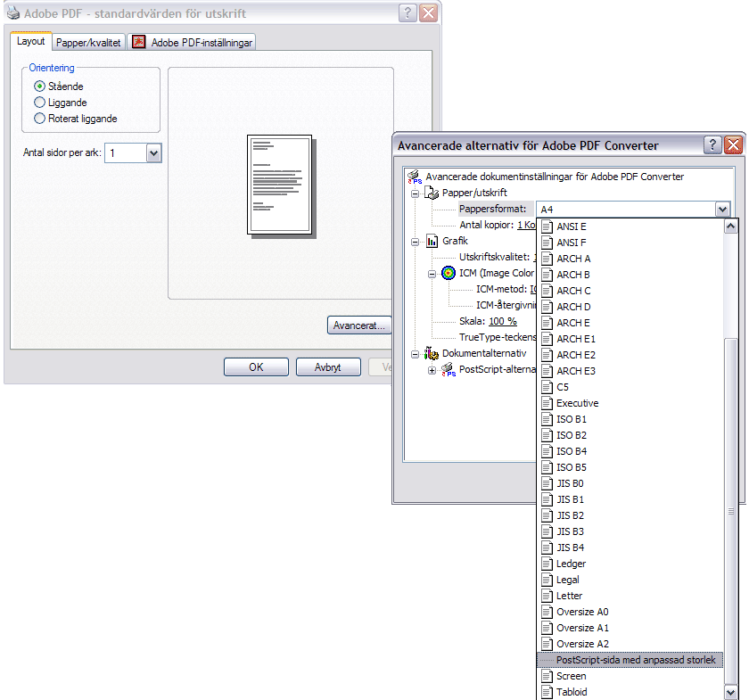This screenshot has width=749, height=700.
Task: Choose ARCH E2 from paper size list
Action: click(x=630, y=355)
